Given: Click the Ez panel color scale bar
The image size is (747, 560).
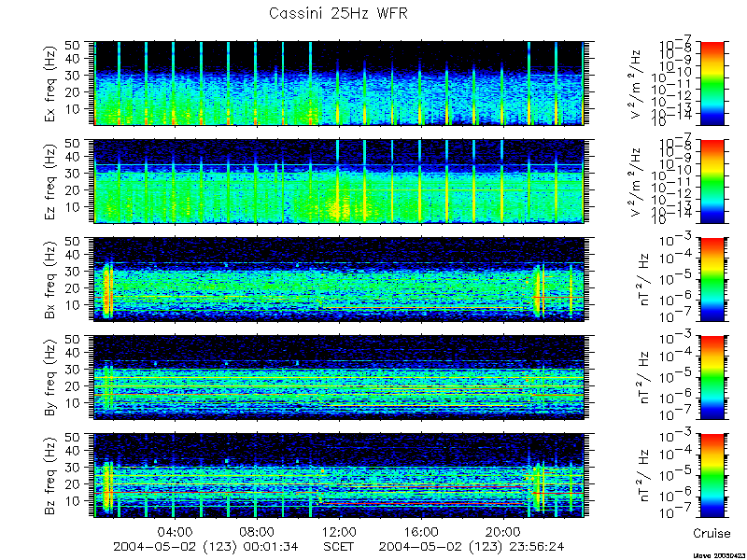Looking at the screenshot, I should (712, 181).
